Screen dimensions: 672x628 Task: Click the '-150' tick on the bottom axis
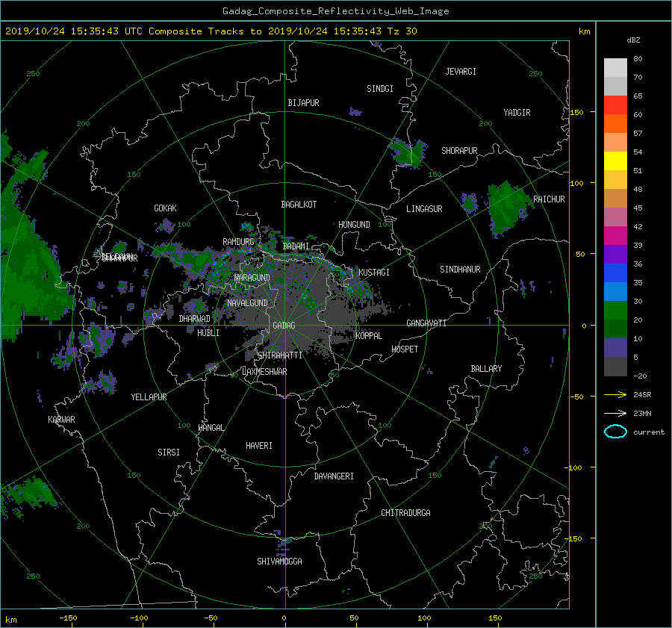(68, 618)
